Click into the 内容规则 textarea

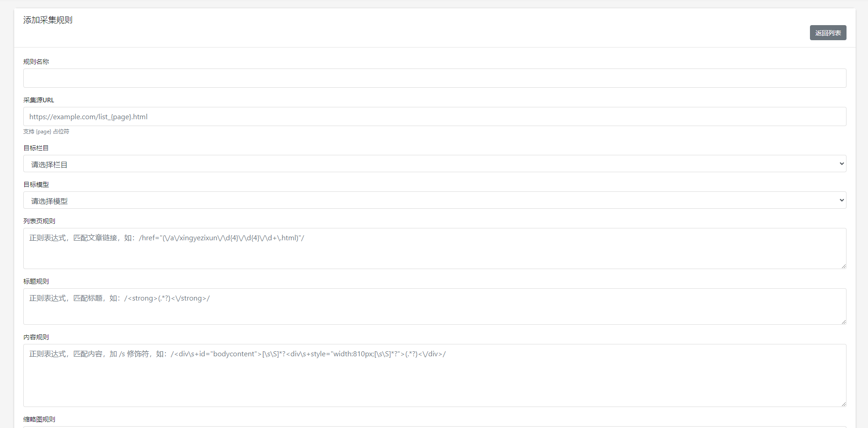point(434,375)
